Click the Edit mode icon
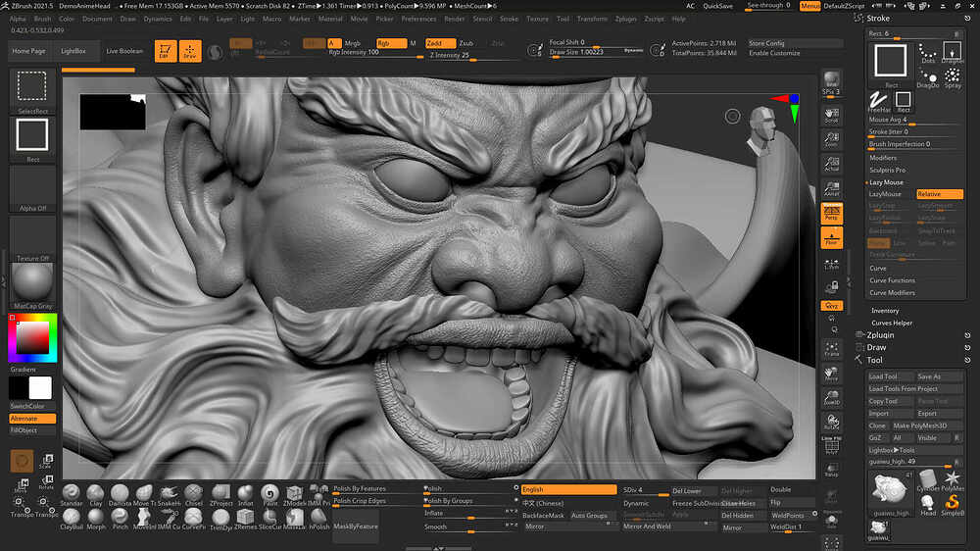The width and height of the screenshot is (980, 551). tap(166, 51)
